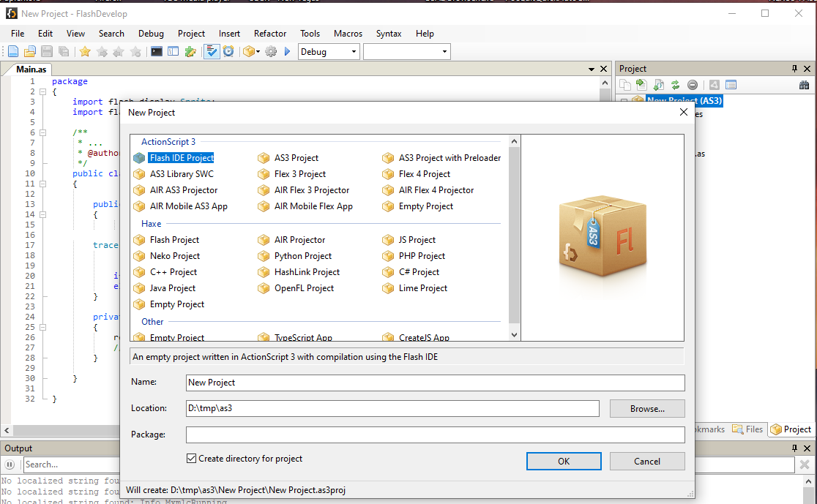This screenshot has height=504, width=817.
Task: Click the copy files icon in Project panel
Action: coord(625,85)
